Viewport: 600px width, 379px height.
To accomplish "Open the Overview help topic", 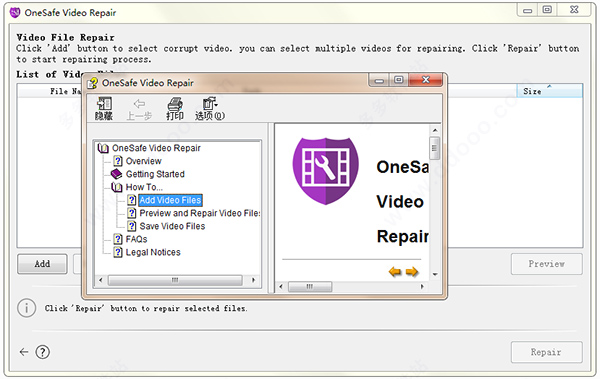I will (x=143, y=161).
